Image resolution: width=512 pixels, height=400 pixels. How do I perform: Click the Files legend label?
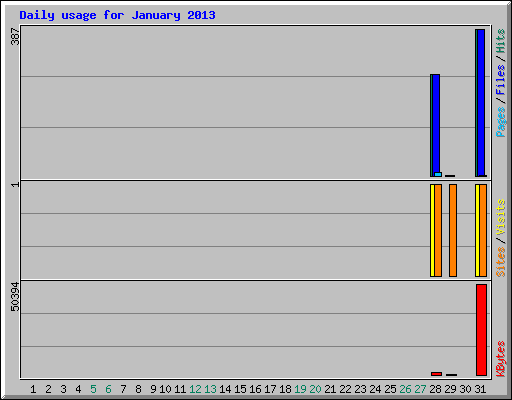(500, 79)
